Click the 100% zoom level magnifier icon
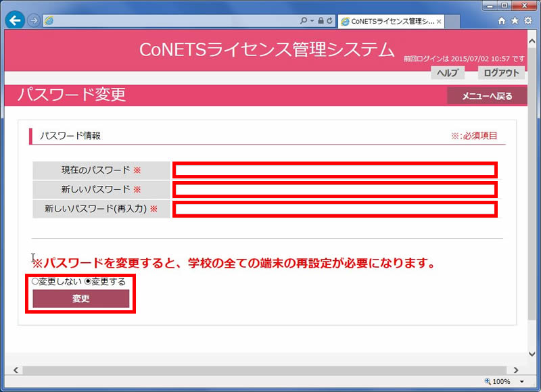Screen dimensions: 541x392 pyautogui.click(x=488, y=381)
